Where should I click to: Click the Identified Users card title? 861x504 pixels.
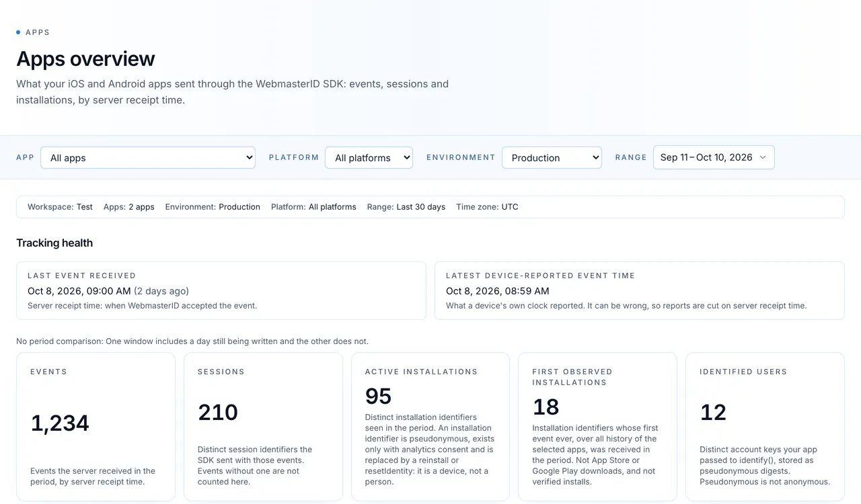point(743,372)
